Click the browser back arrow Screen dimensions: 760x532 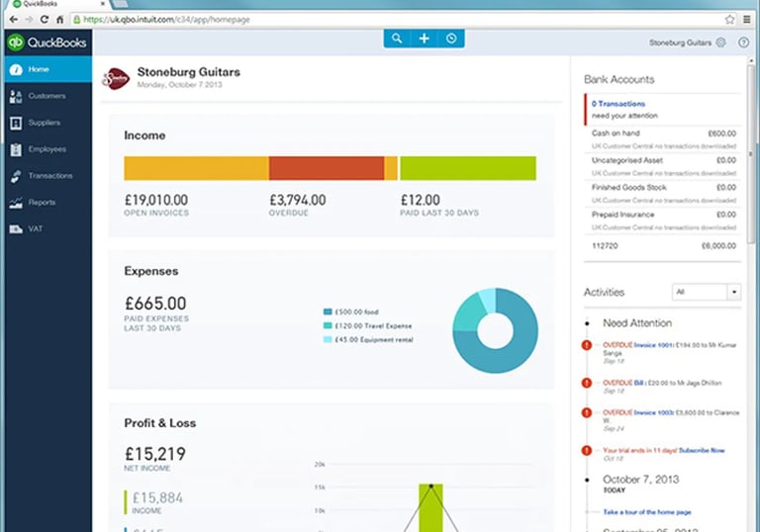[x=14, y=20]
